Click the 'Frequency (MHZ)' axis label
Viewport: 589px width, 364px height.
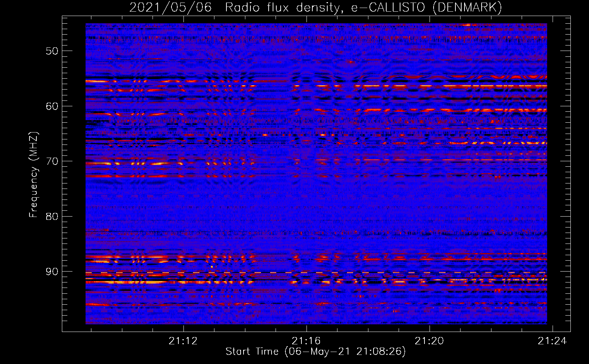[33, 174]
